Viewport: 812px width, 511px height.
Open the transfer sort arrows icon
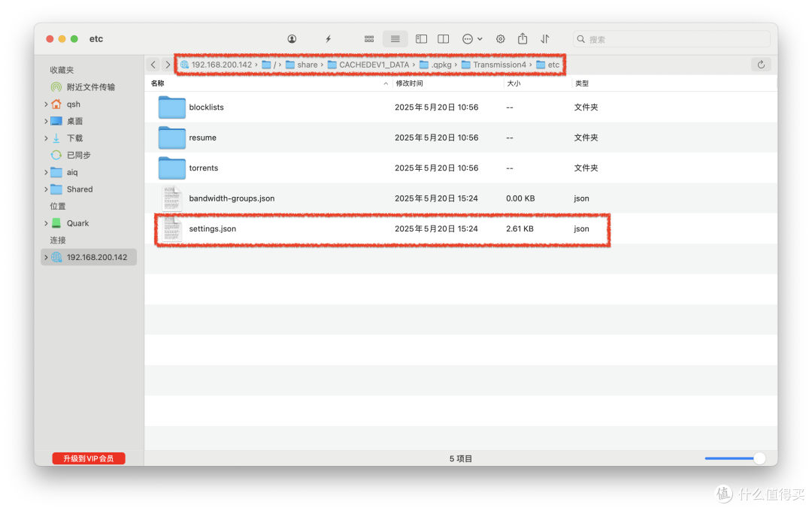tap(545, 39)
